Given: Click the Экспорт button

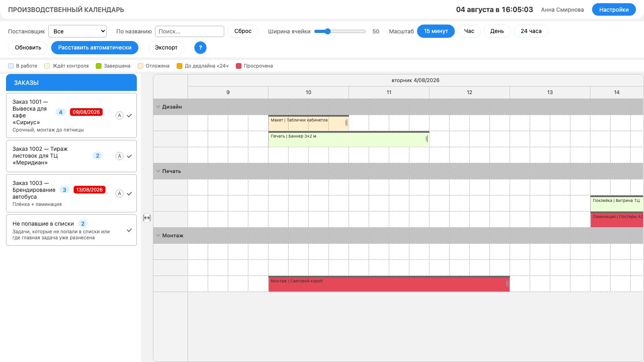Looking at the screenshot, I should [x=166, y=47].
